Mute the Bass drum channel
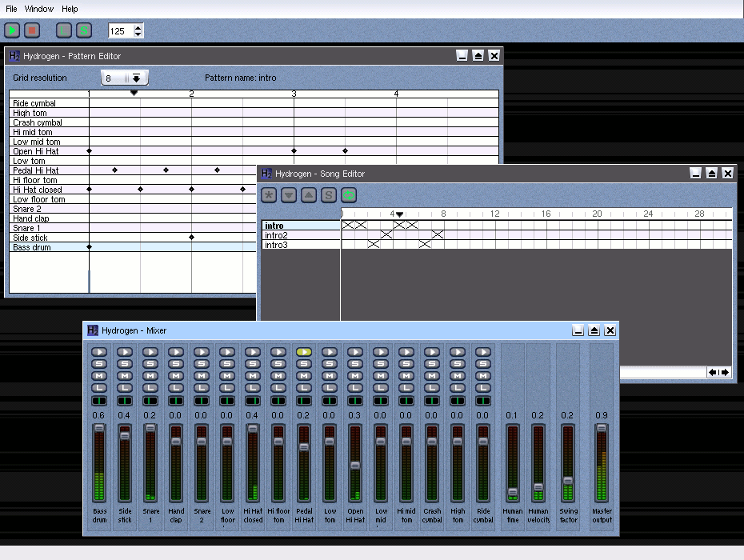744x560 pixels. 99,376
